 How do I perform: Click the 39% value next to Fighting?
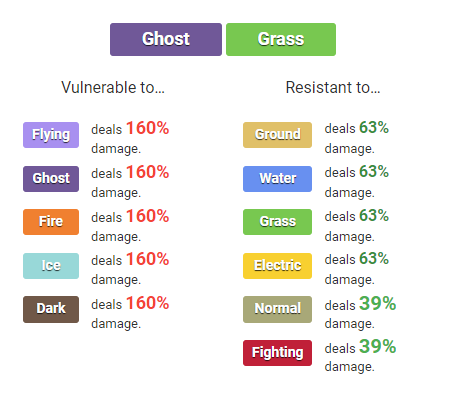(378, 346)
